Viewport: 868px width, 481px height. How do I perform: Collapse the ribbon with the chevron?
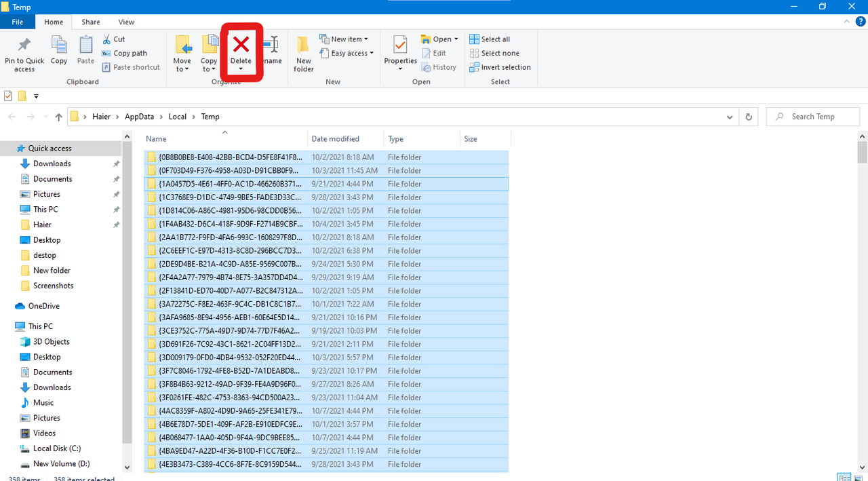click(x=846, y=22)
